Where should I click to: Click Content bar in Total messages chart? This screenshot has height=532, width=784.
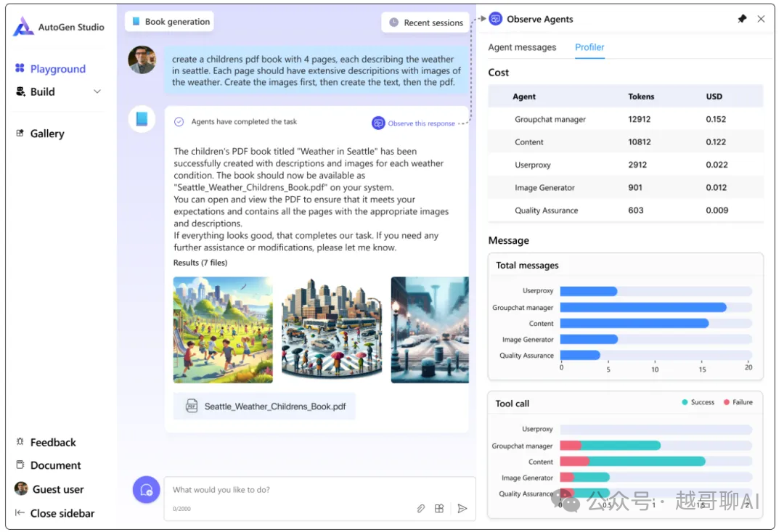634,323
